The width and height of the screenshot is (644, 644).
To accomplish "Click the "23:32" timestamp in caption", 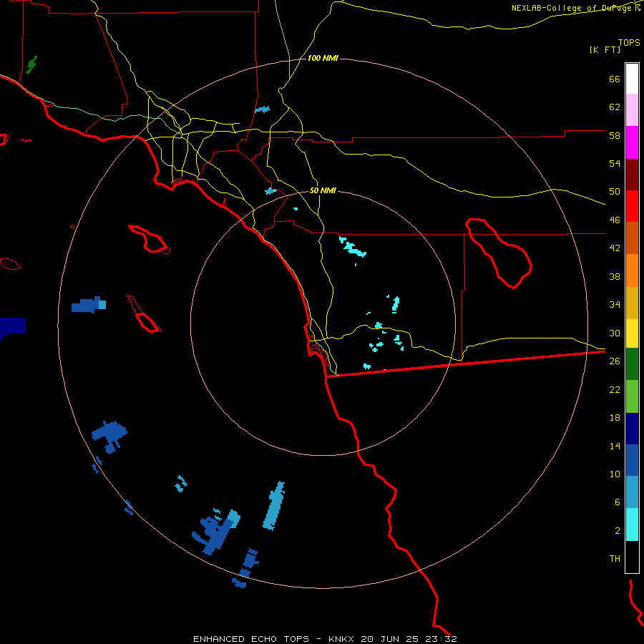I will point(440,639).
